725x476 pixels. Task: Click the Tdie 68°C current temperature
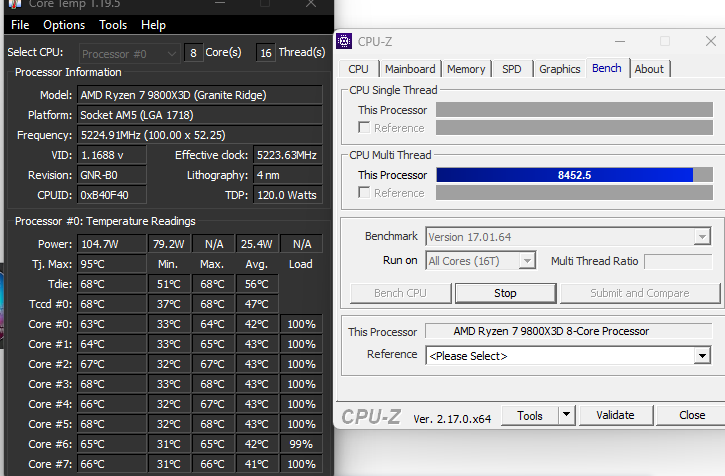112,284
